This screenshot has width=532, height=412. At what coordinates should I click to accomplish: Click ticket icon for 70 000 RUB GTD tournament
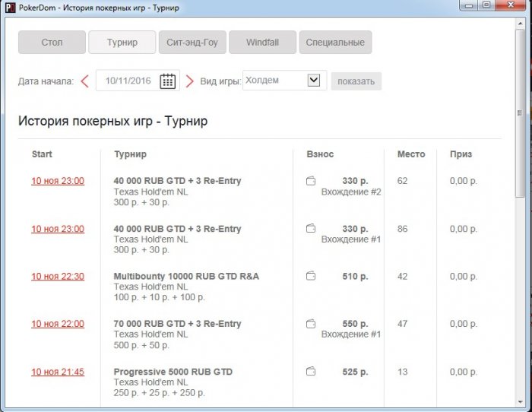[311, 324]
